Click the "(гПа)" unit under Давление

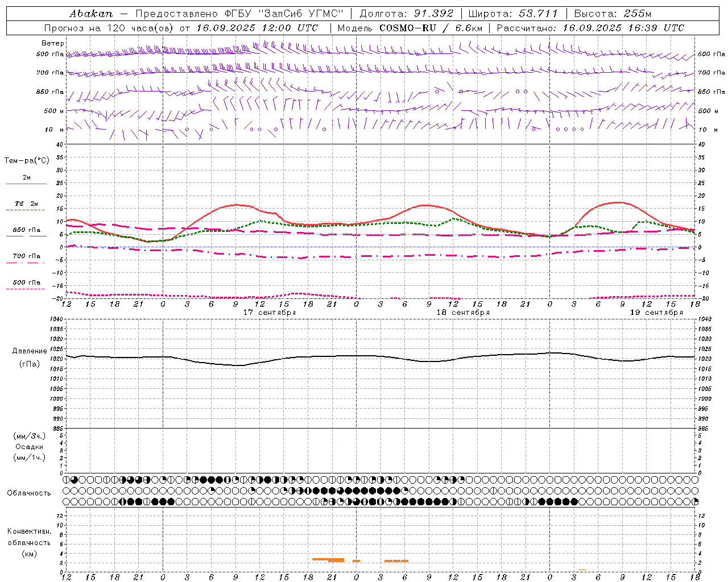(x=28, y=364)
